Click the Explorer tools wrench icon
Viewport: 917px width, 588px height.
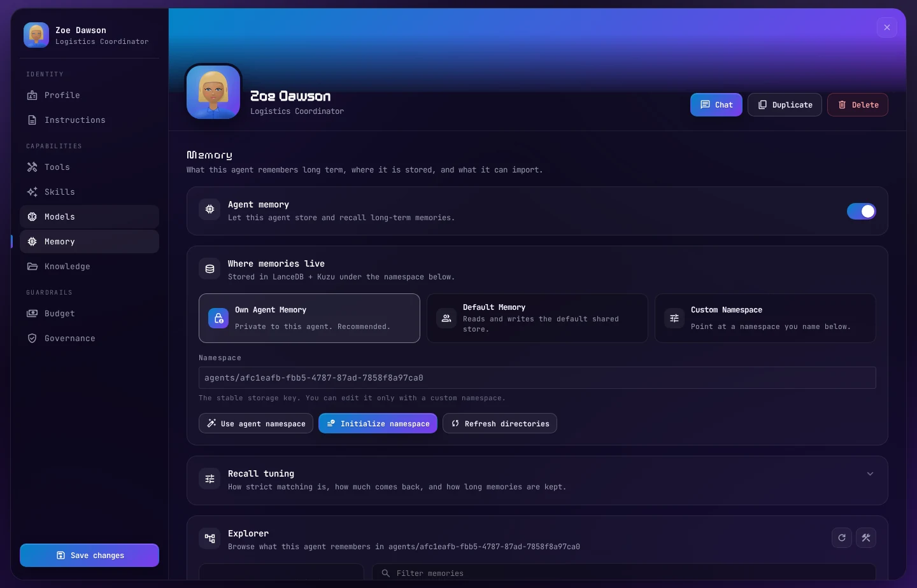click(x=866, y=538)
